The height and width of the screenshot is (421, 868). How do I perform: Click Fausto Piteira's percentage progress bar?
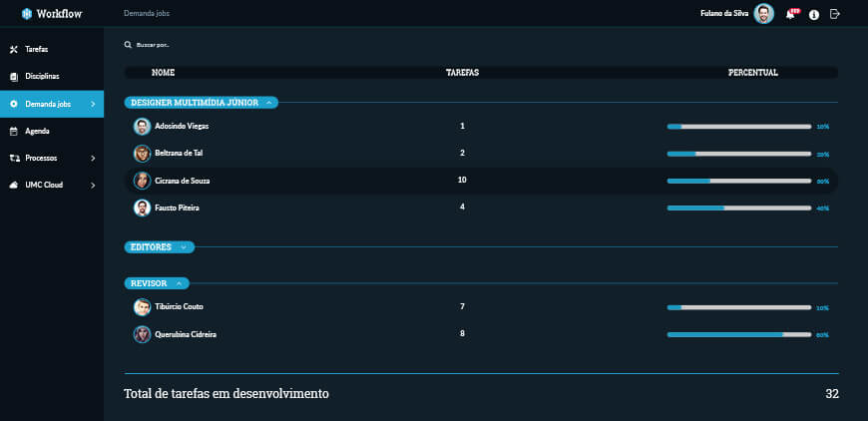coord(738,208)
